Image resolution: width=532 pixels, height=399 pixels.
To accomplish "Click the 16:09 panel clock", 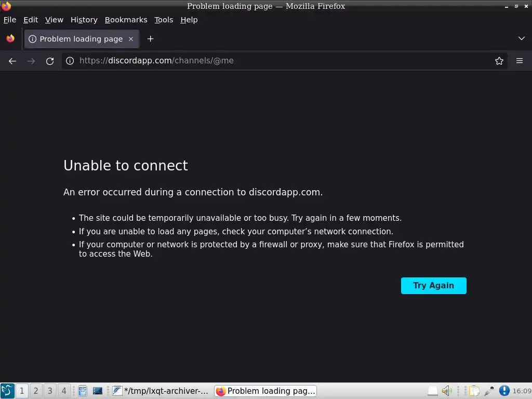I will tap(522, 391).
